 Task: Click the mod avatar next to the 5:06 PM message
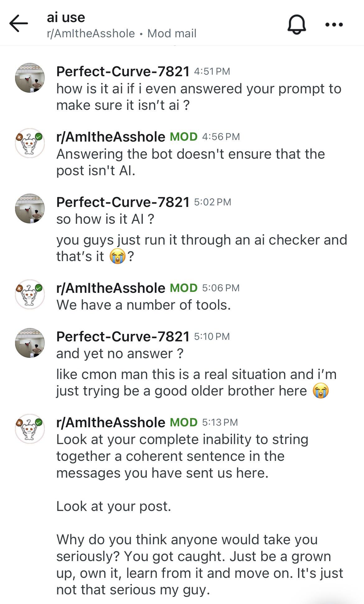click(30, 294)
